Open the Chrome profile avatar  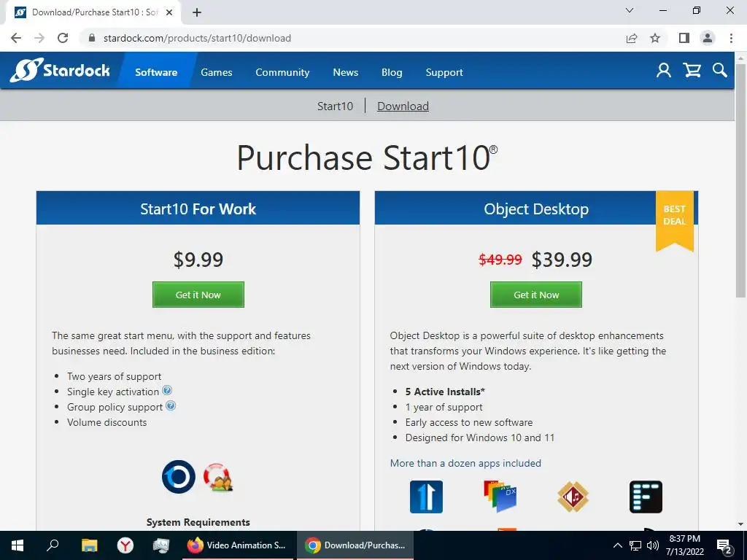tap(708, 38)
